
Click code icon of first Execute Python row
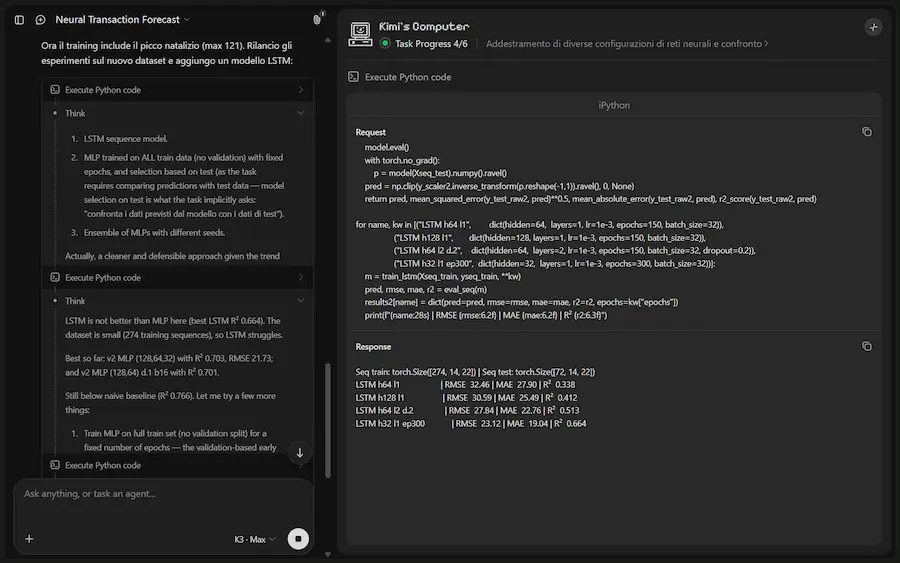[x=55, y=90]
